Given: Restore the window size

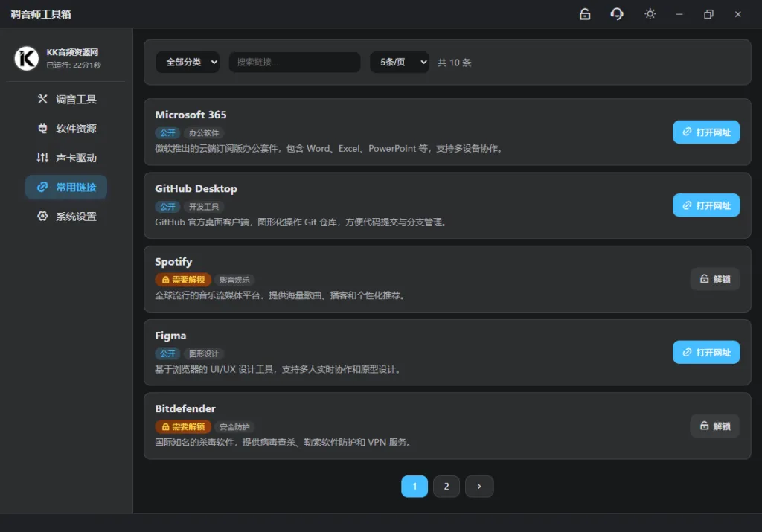Looking at the screenshot, I should pos(708,14).
